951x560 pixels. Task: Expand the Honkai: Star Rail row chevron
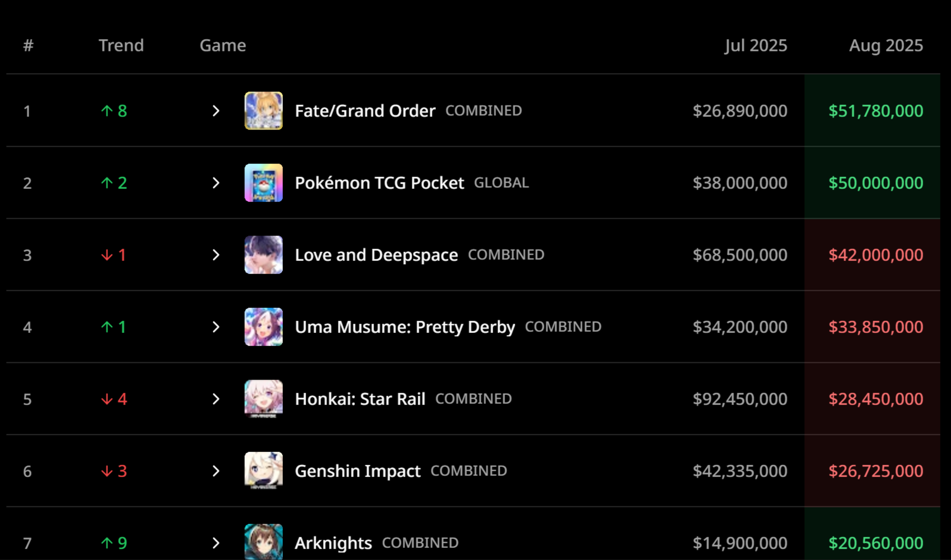(x=216, y=399)
